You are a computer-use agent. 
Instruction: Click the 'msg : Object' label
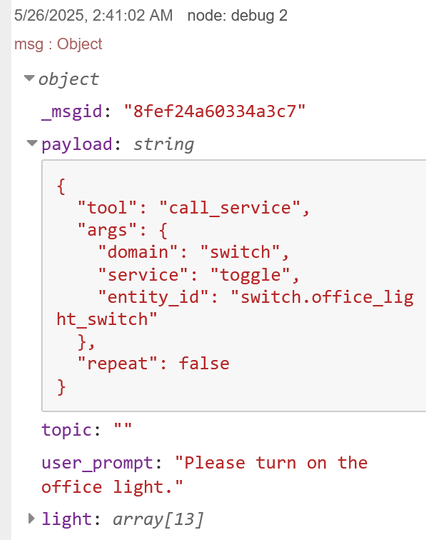58,44
